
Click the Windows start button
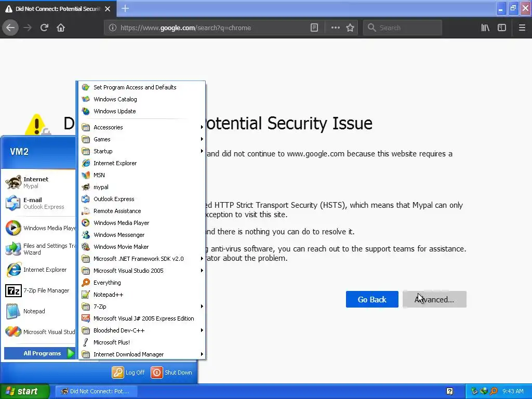point(24,391)
